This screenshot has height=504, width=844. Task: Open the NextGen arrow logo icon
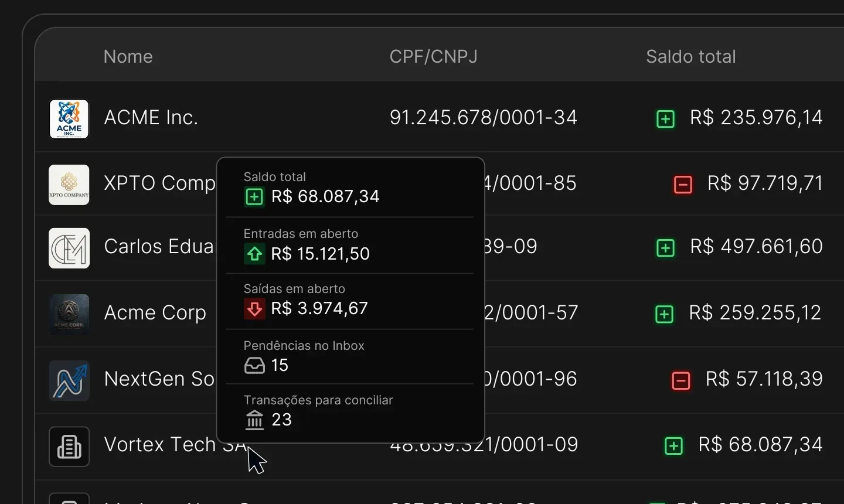(x=69, y=380)
